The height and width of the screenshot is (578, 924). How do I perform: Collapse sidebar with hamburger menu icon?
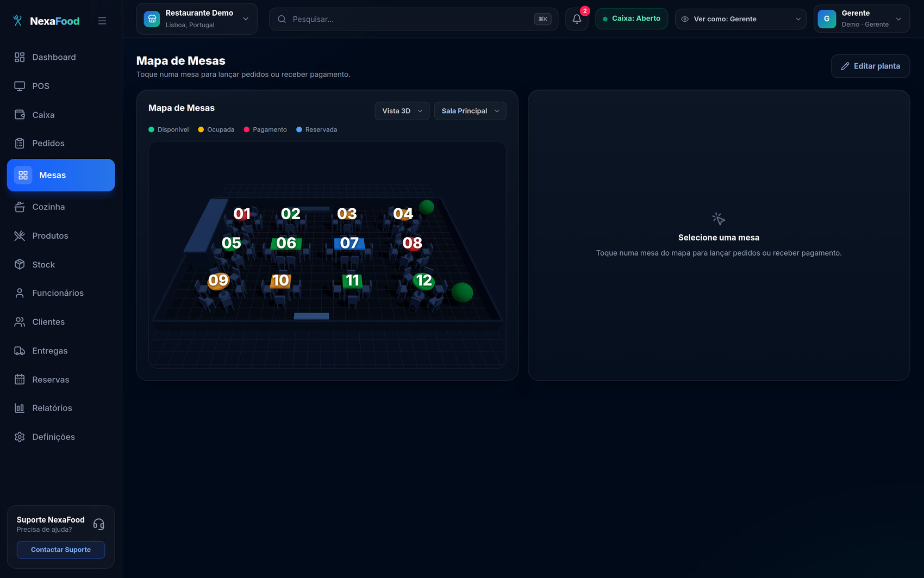coord(102,21)
